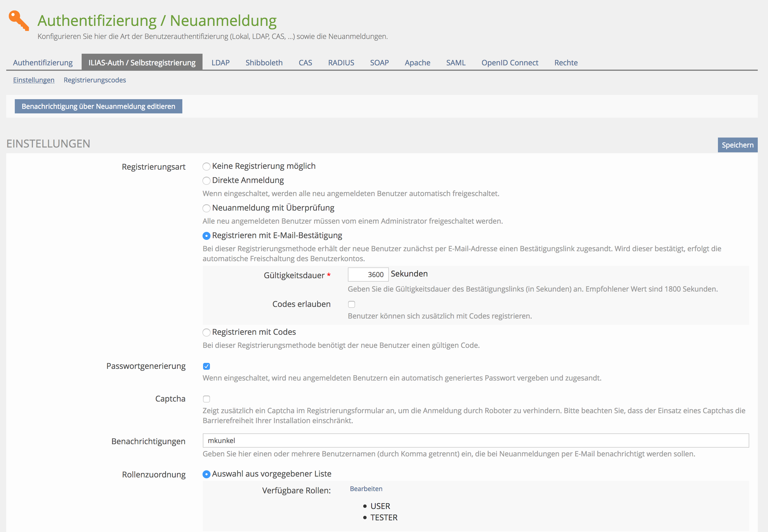The image size is (768, 532).
Task: Open the Shibboleth tab
Action: click(264, 63)
